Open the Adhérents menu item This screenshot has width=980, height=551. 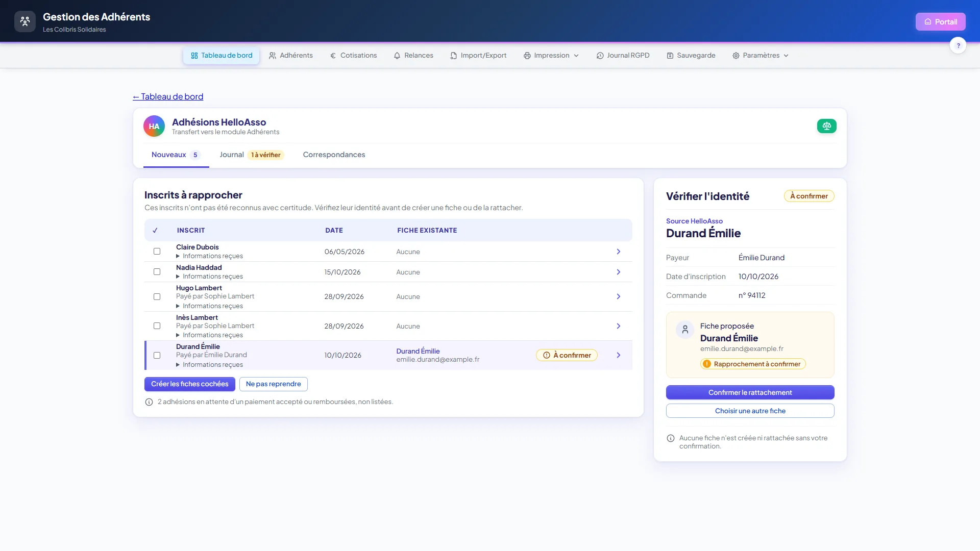(291, 56)
